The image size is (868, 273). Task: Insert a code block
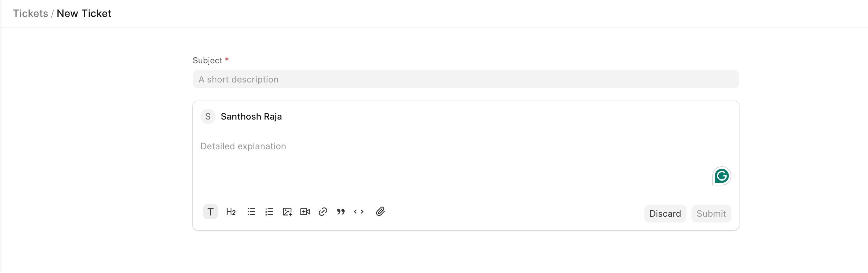[x=358, y=212]
